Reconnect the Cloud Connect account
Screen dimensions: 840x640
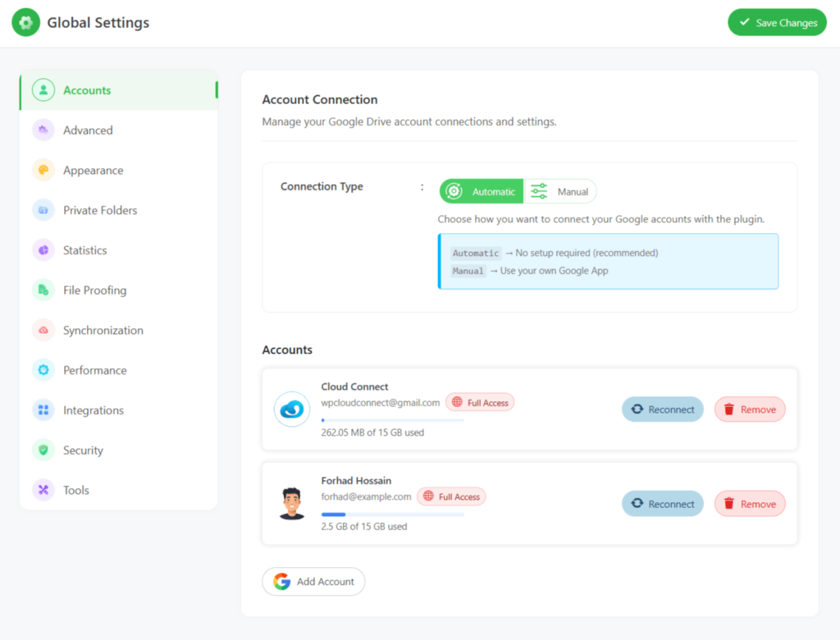tap(662, 409)
